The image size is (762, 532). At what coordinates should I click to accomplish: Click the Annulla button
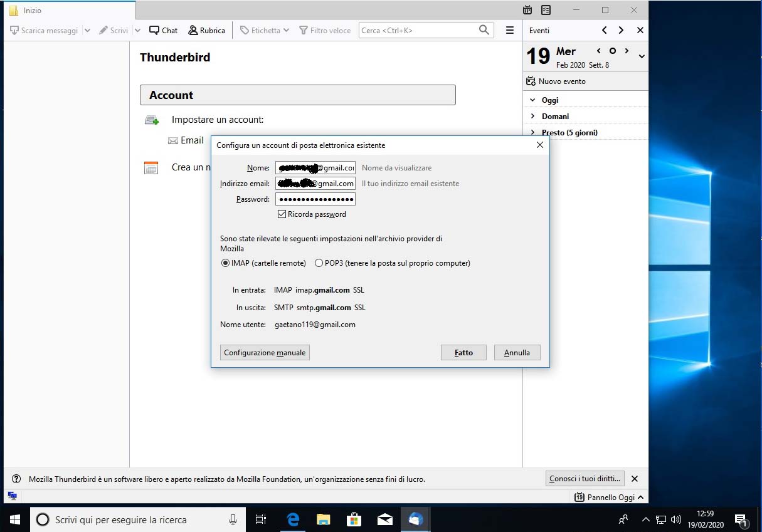(517, 353)
